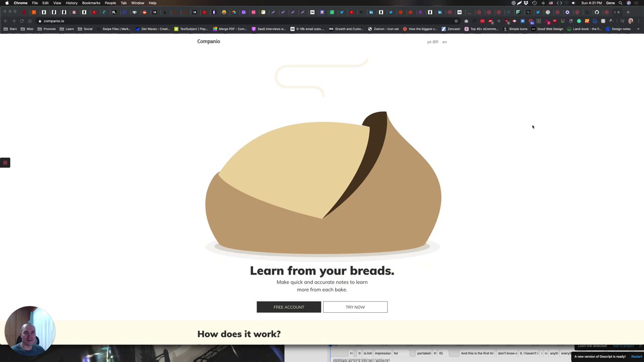Open the Gene user menu
The height and width of the screenshot is (362, 644).
(x=610, y=3)
